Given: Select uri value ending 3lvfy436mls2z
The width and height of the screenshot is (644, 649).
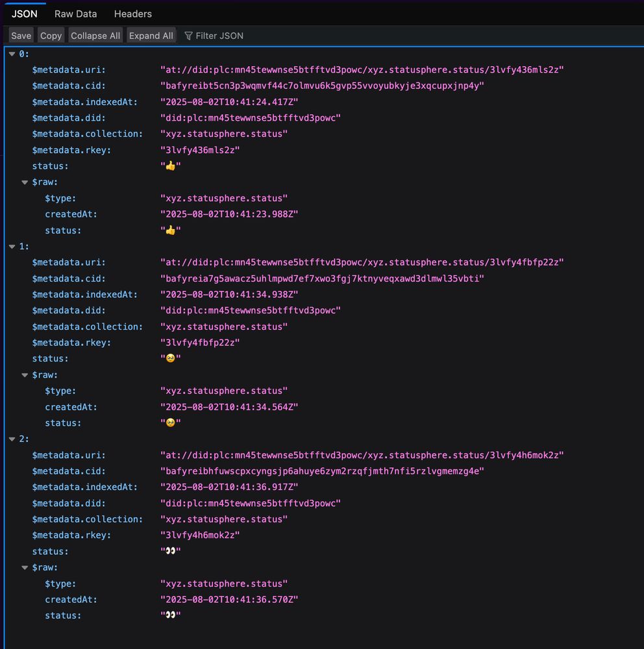Looking at the screenshot, I should tap(362, 70).
